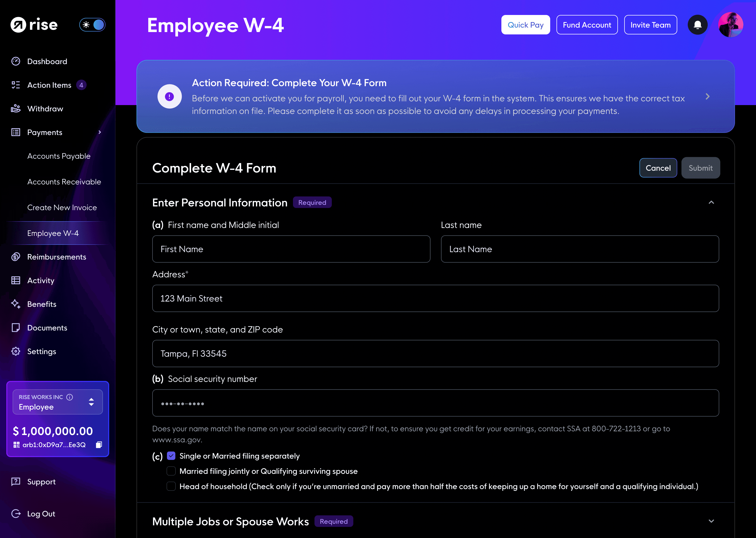756x538 pixels.
Task: Click the QR code icon near wallet address
Action: [16, 444]
